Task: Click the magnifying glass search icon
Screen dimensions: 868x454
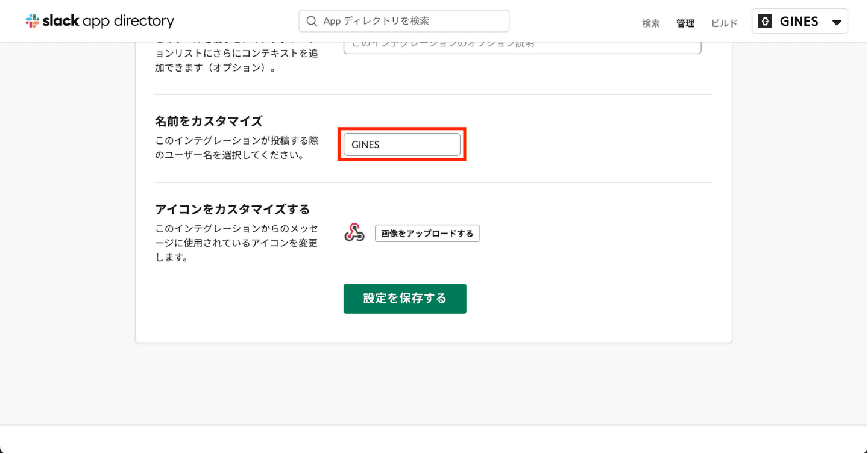Action: (312, 21)
